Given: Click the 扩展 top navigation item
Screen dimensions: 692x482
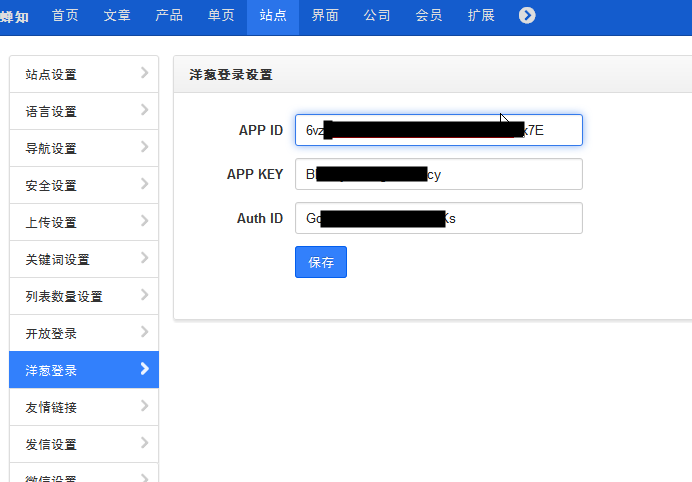Looking at the screenshot, I should click(481, 16).
